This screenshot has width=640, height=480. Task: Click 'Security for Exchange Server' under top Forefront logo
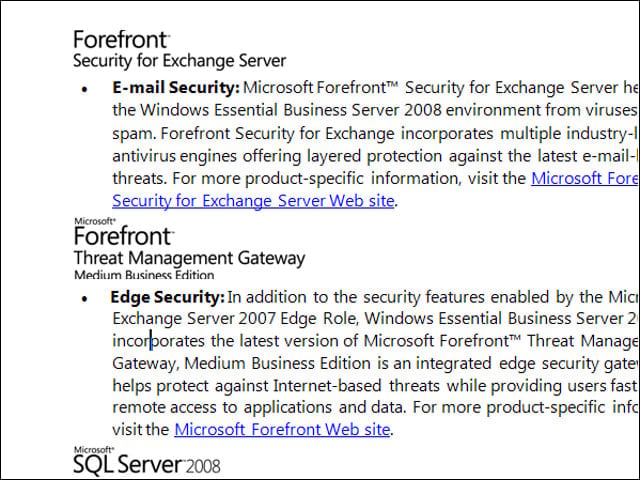[179, 61]
